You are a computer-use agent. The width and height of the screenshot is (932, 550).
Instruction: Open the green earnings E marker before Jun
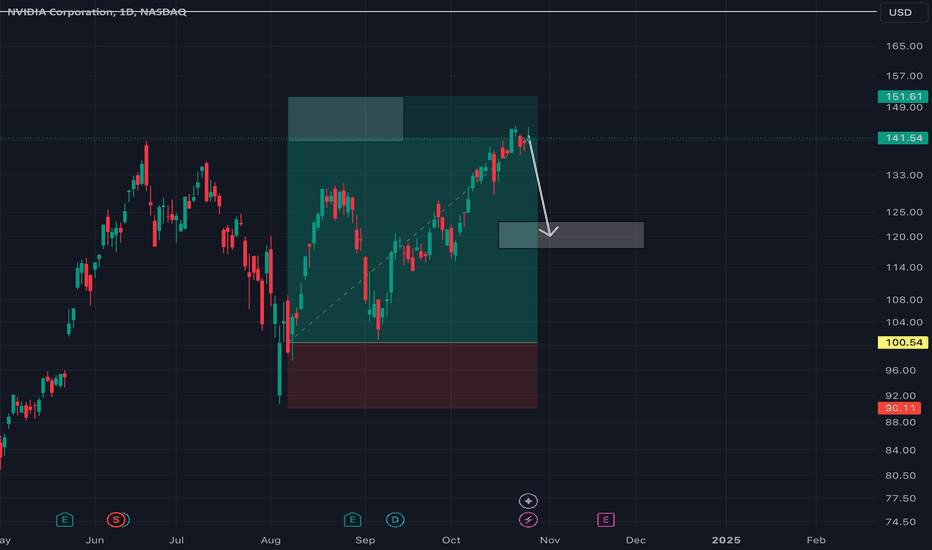(x=64, y=520)
